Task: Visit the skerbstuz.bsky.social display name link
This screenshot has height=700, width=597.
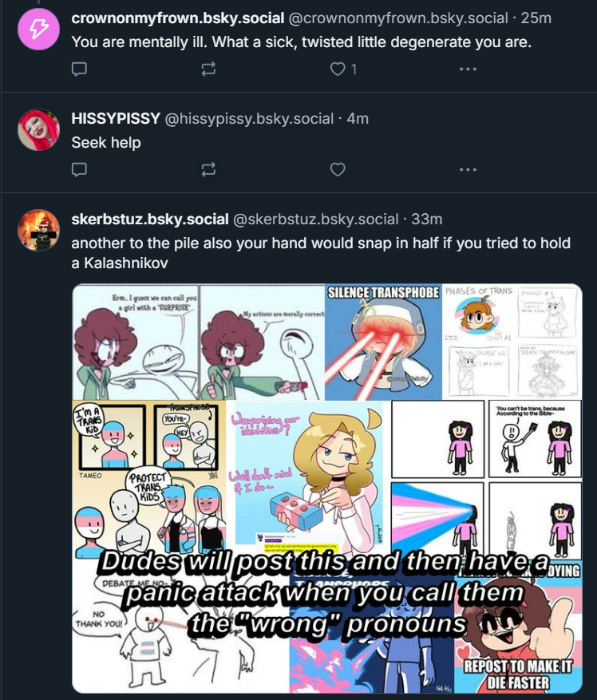Action: (x=150, y=219)
